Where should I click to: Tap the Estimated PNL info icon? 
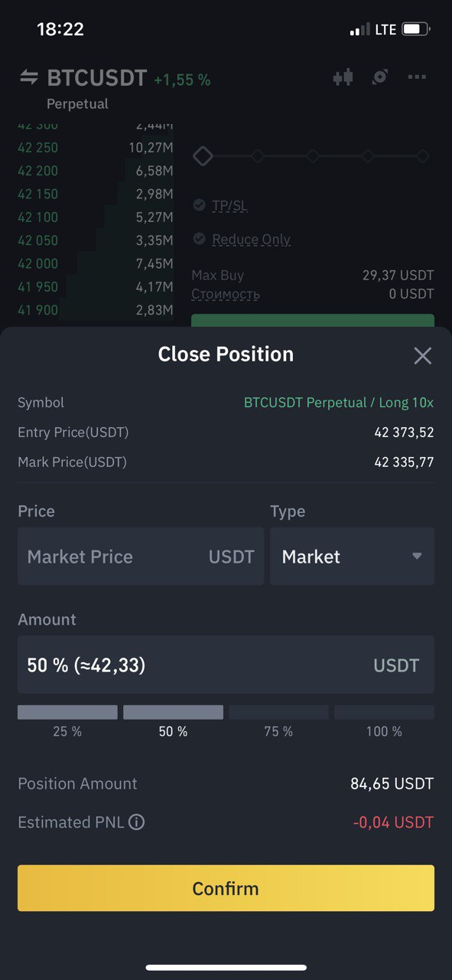click(136, 822)
